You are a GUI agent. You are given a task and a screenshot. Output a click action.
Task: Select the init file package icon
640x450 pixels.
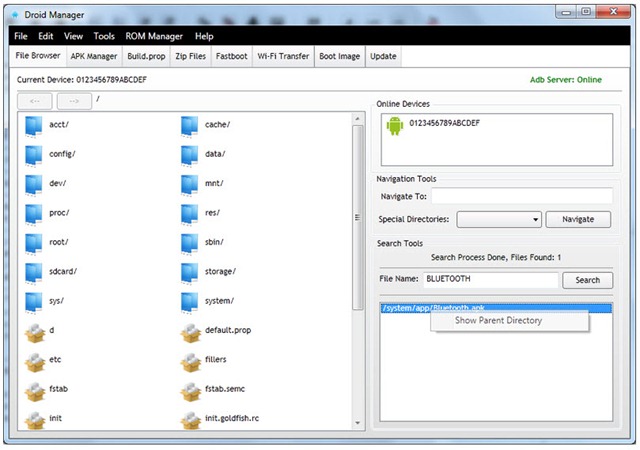[x=35, y=421]
